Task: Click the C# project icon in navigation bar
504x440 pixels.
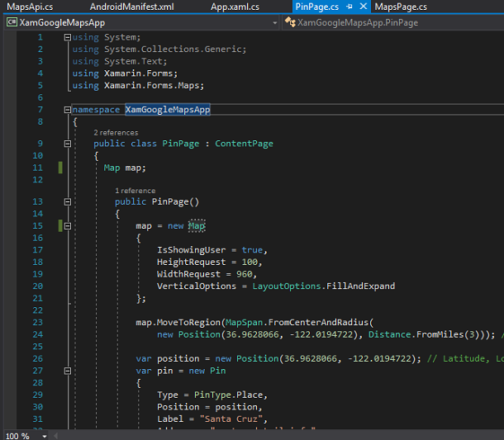Action: click(x=12, y=22)
